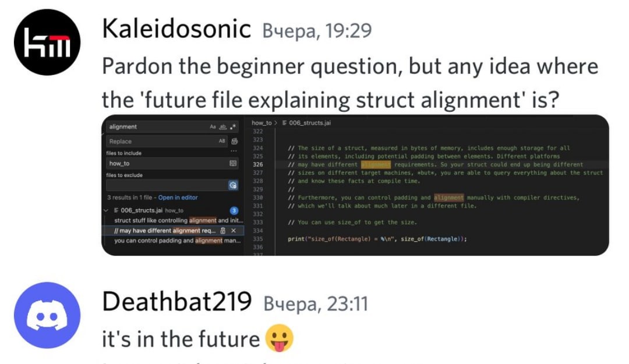Toggle use exclude settings and ignore files
This screenshot has width=629, height=364.
(x=232, y=185)
